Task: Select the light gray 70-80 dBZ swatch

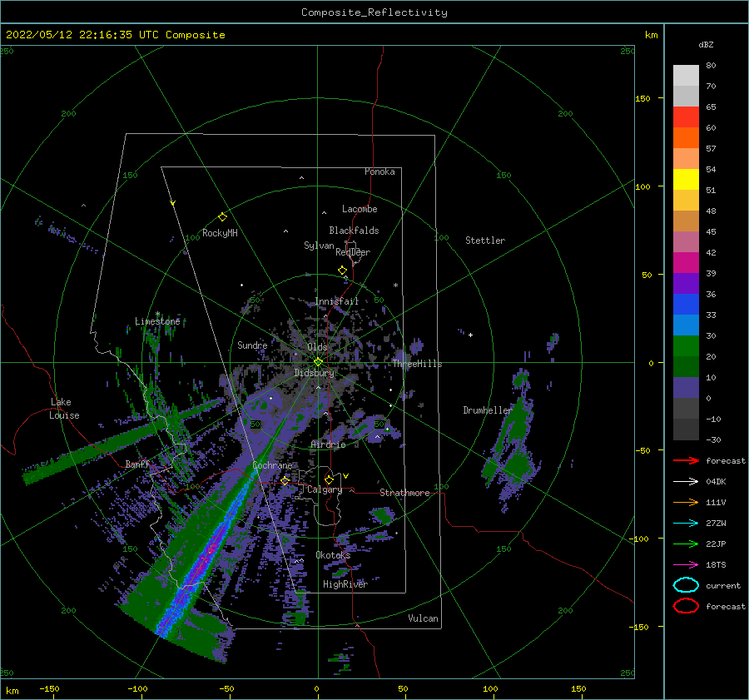Action: pyautogui.click(x=686, y=76)
